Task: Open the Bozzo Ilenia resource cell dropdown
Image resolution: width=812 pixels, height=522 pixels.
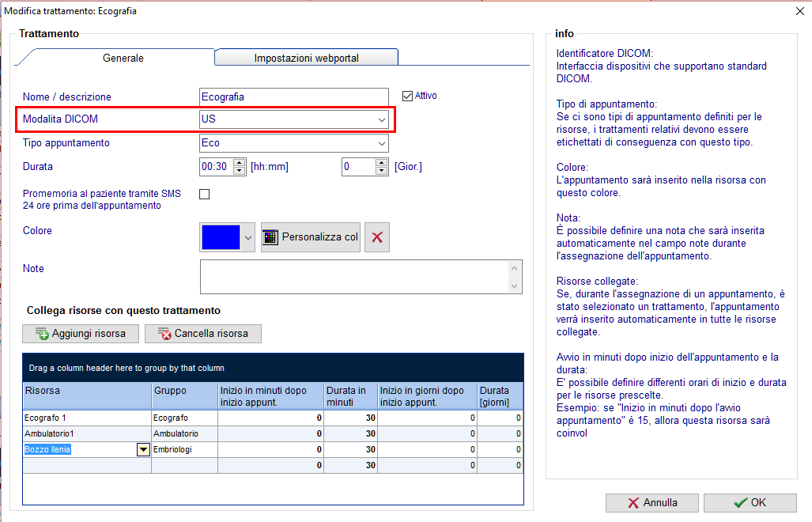Action: 143,449
